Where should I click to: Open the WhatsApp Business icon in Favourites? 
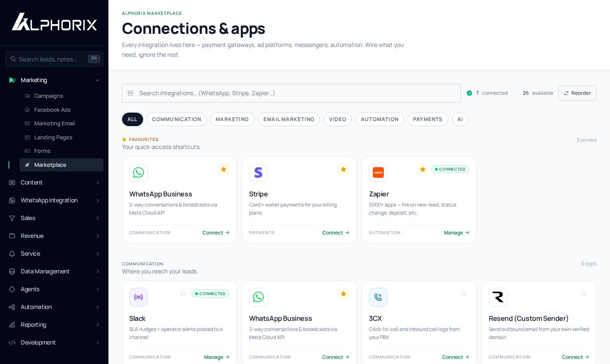click(139, 173)
